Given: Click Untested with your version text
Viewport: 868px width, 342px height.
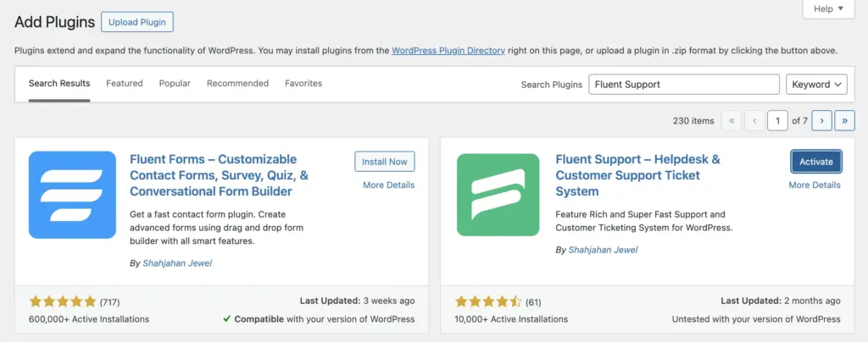Looking at the screenshot, I should coord(756,319).
